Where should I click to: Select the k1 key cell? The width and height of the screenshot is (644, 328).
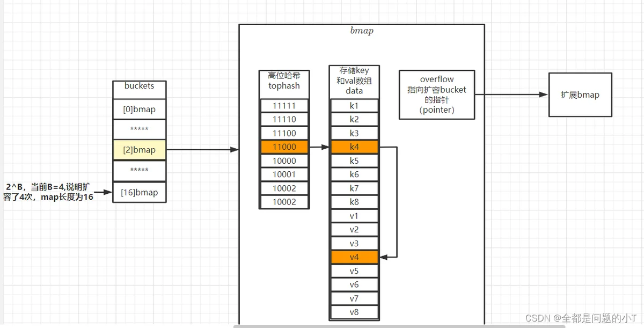(354, 106)
